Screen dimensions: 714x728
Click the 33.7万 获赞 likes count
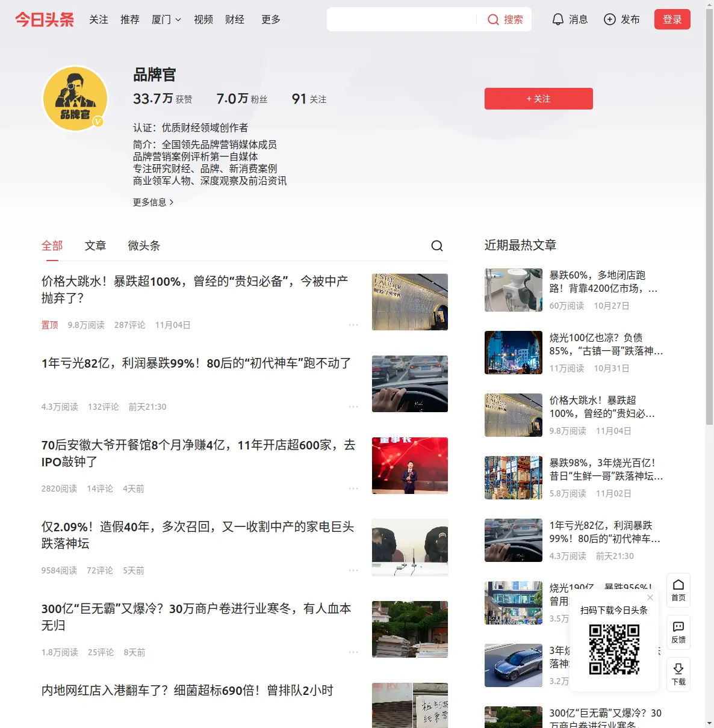click(x=163, y=99)
